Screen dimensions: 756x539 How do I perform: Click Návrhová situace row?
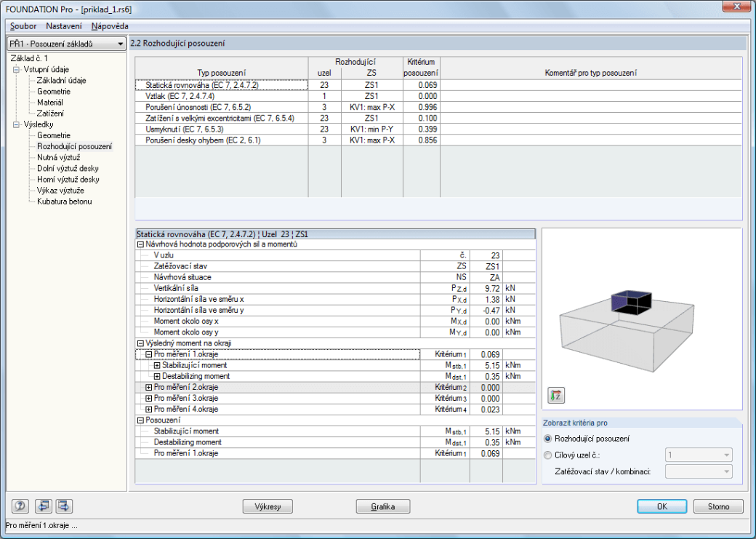point(335,277)
